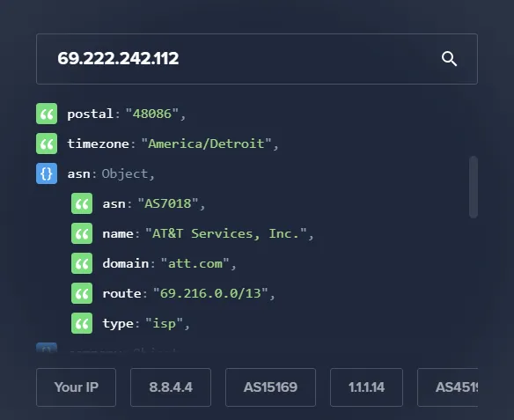
Task: Click the asn Object tree label
Action: (111, 173)
